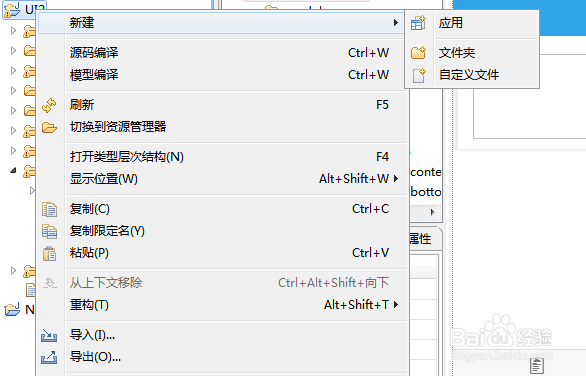Image resolution: width=586 pixels, height=376 pixels.
Task: Click the clipboard icon at bottom right
Action: 537,366
